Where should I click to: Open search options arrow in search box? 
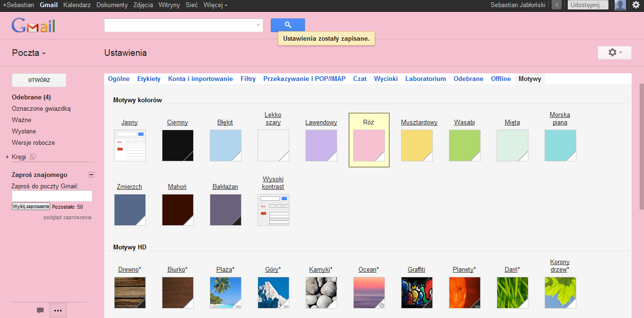[258, 26]
